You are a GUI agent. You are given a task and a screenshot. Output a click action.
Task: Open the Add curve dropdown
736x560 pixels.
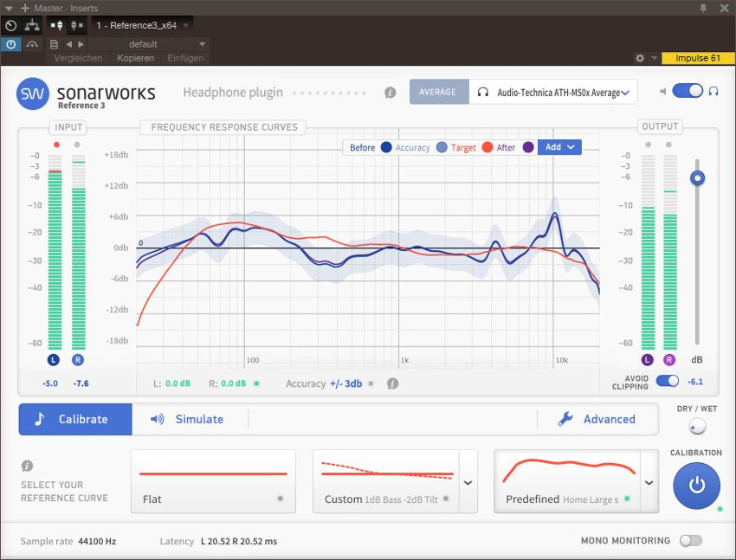pyautogui.click(x=559, y=147)
